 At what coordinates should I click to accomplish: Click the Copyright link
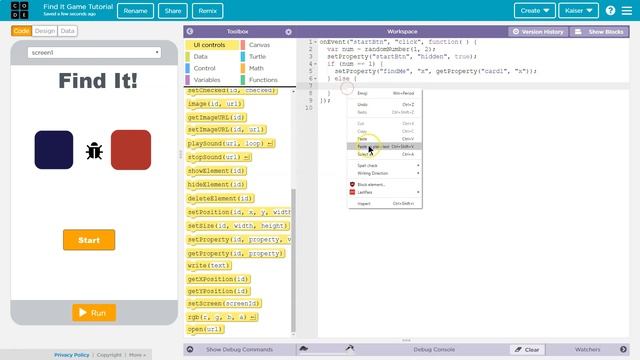pos(109,355)
